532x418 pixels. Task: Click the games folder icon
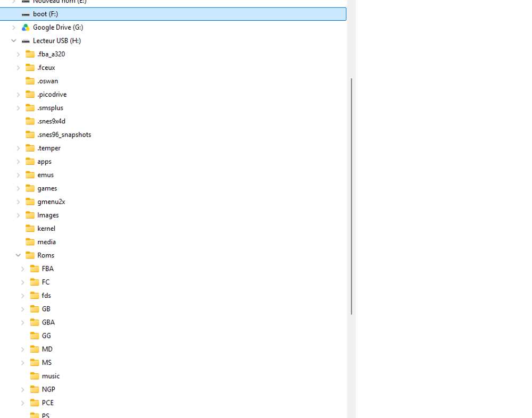[30, 188]
